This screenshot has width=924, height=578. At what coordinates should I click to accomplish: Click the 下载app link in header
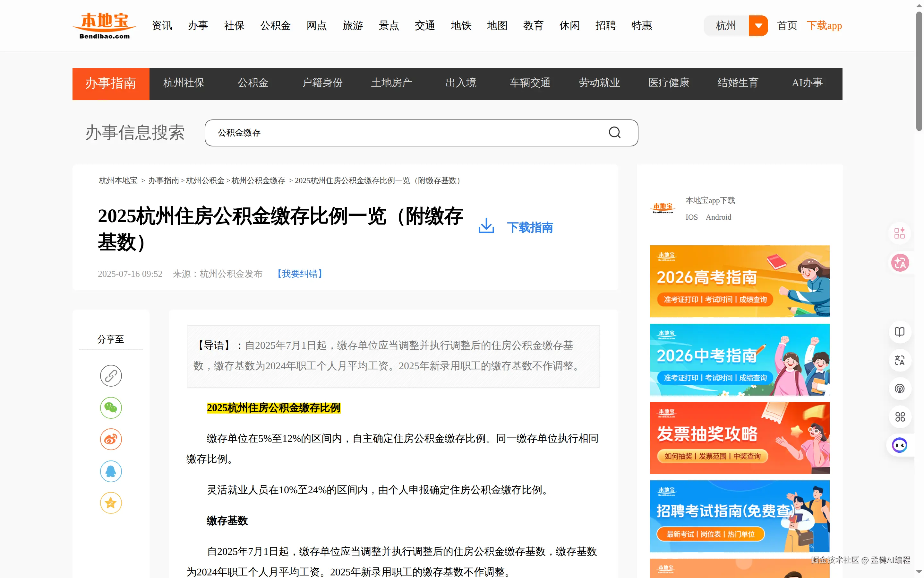824,26
